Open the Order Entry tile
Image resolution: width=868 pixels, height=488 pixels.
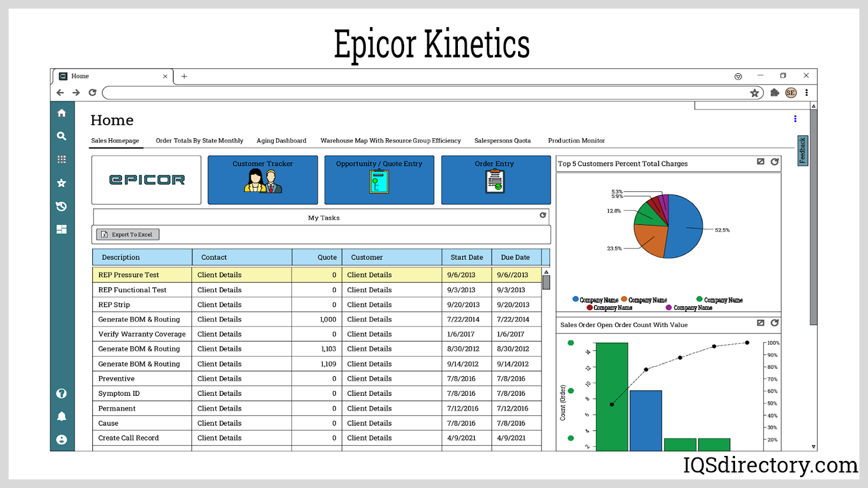coord(495,179)
